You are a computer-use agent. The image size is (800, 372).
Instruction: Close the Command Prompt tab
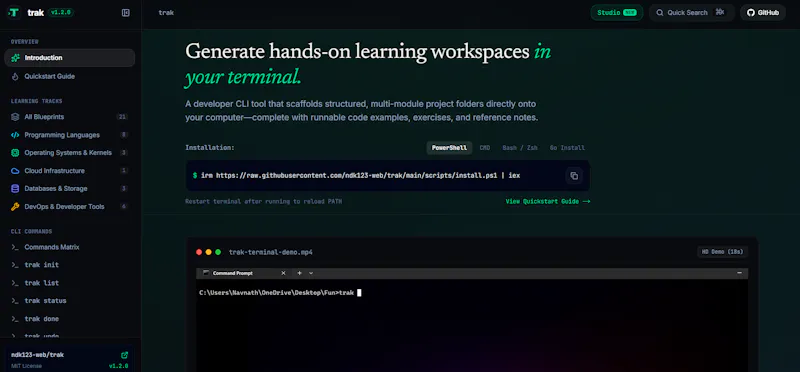coord(284,274)
